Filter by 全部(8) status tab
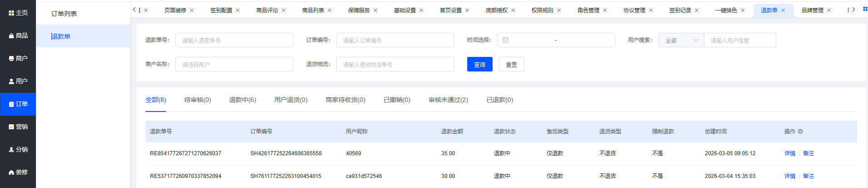Image resolution: width=868 pixels, height=188 pixels. [x=155, y=100]
